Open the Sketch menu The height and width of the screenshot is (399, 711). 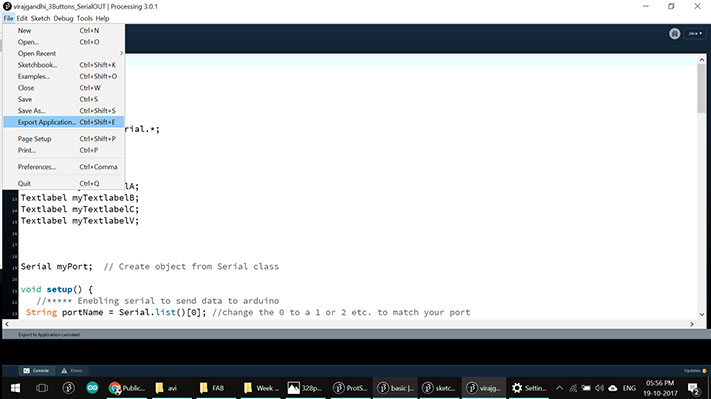coord(40,19)
